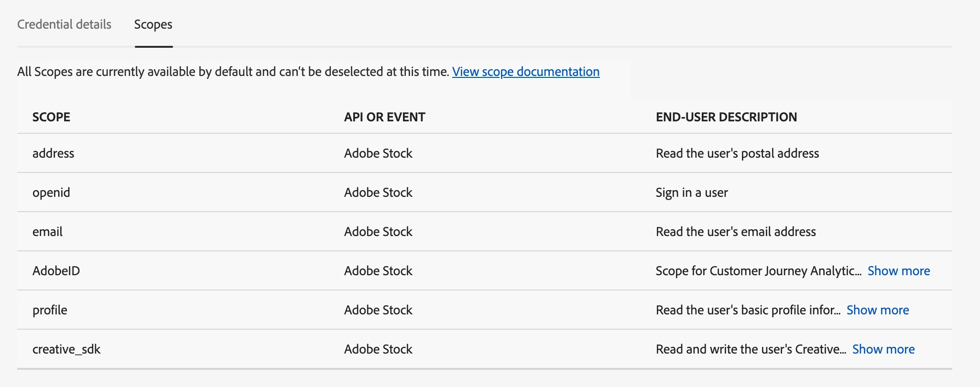Click "Read the user's postal address" description
Image resolution: width=980 pixels, height=387 pixels.
(737, 153)
